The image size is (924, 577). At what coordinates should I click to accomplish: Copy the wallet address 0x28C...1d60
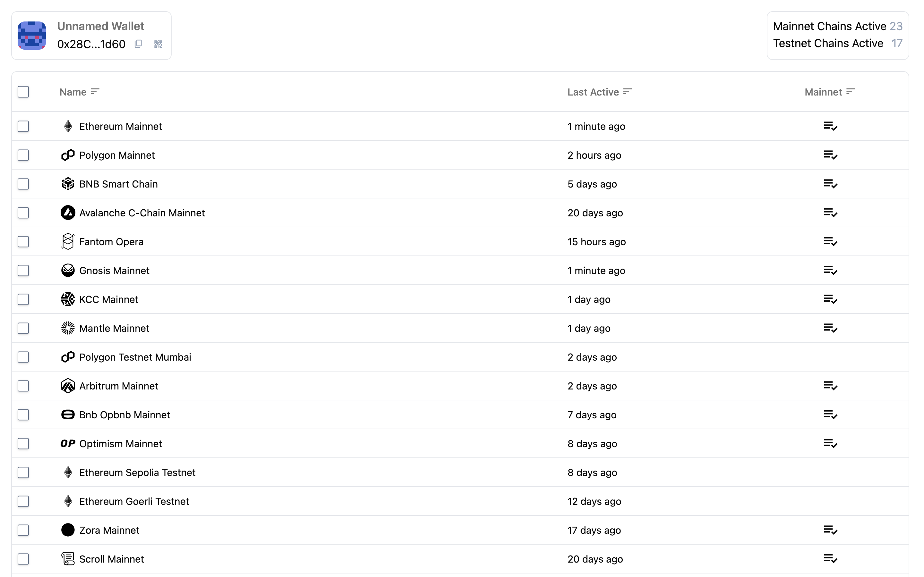138,44
